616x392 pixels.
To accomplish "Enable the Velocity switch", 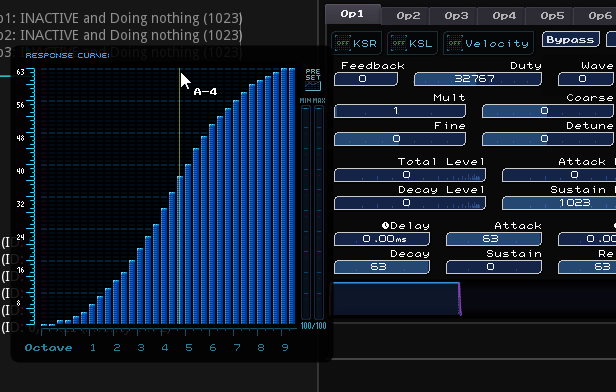I will point(489,43).
